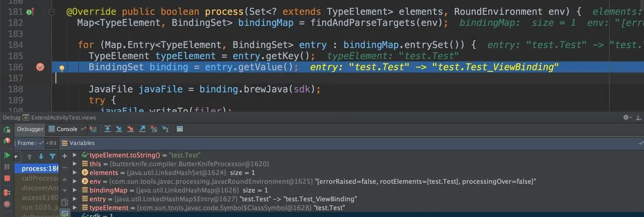Select the Debugger tab
644x217 pixels.
(30, 129)
